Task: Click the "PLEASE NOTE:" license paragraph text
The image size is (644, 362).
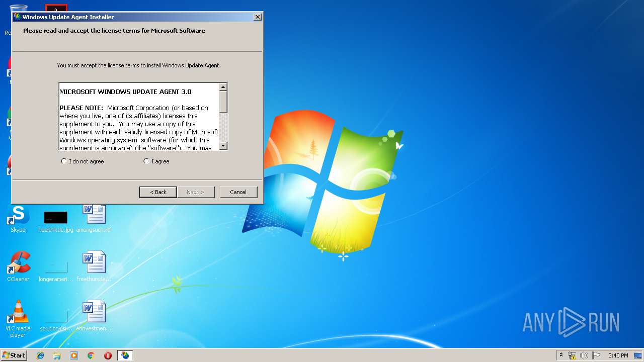Action: coord(139,128)
